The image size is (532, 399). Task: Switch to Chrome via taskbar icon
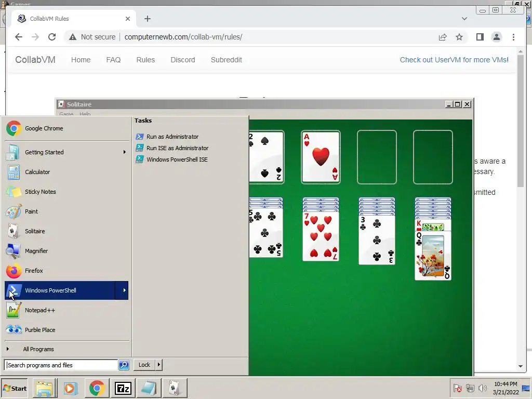[x=97, y=389]
